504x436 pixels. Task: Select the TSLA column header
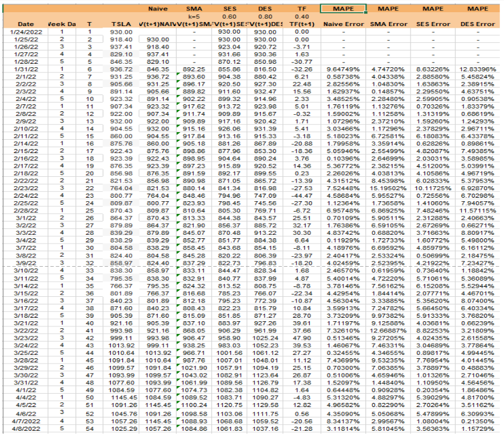tap(121, 24)
